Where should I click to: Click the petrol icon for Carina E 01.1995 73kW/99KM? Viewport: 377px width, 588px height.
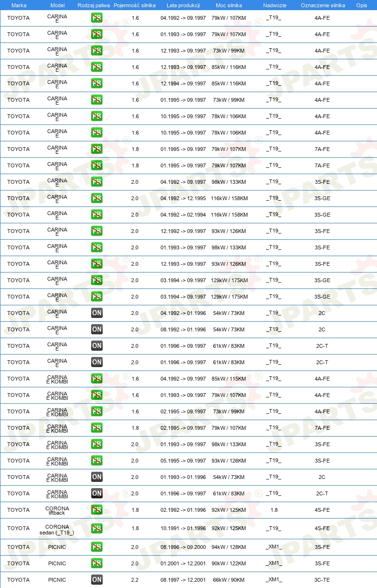[97, 100]
